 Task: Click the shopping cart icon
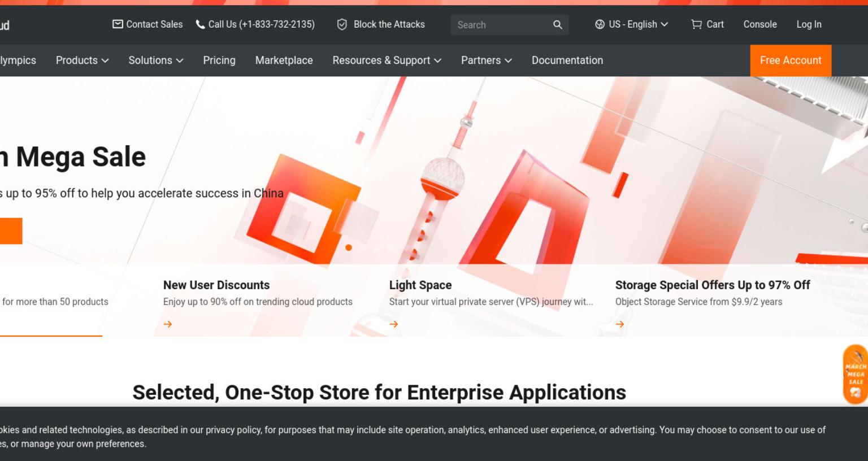[696, 24]
